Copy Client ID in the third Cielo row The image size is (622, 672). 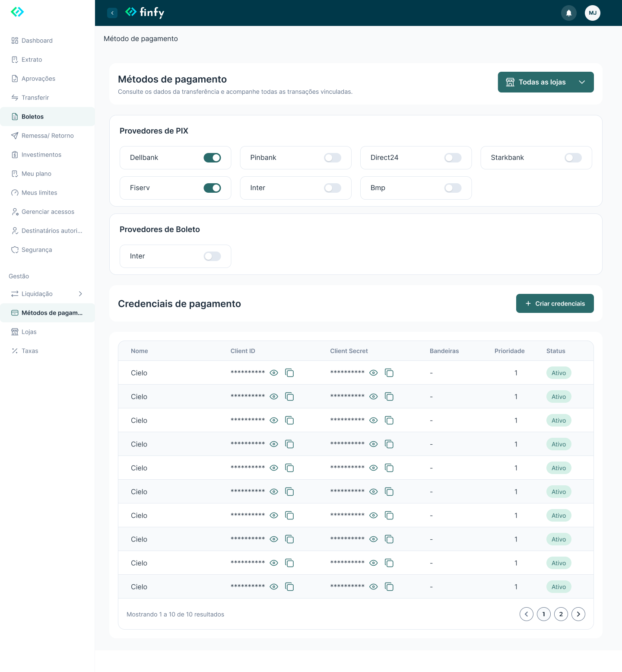[x=289, y=420]
